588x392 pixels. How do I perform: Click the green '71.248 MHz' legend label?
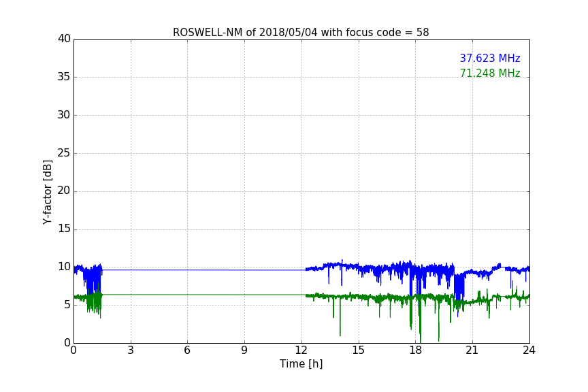click(x=490, y=73)
